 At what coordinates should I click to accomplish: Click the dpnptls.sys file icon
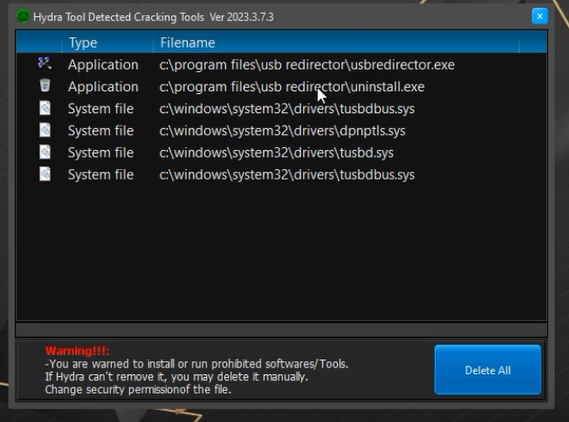point(45,130)
